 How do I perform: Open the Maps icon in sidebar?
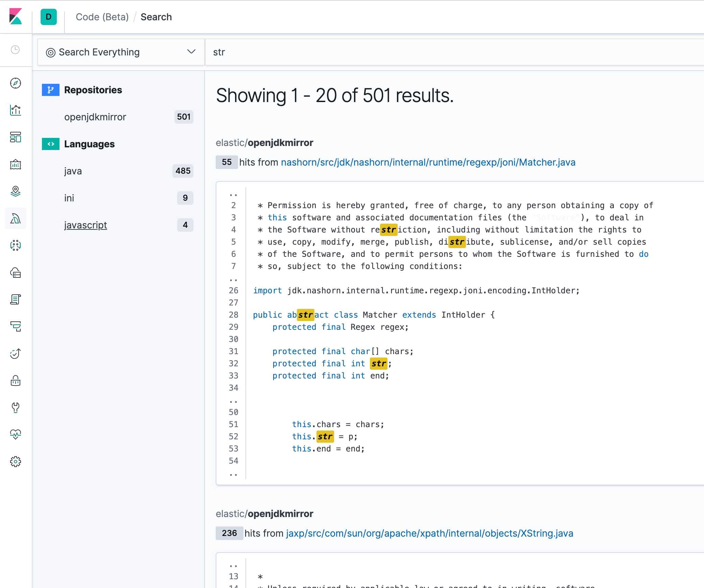(16, 191)
